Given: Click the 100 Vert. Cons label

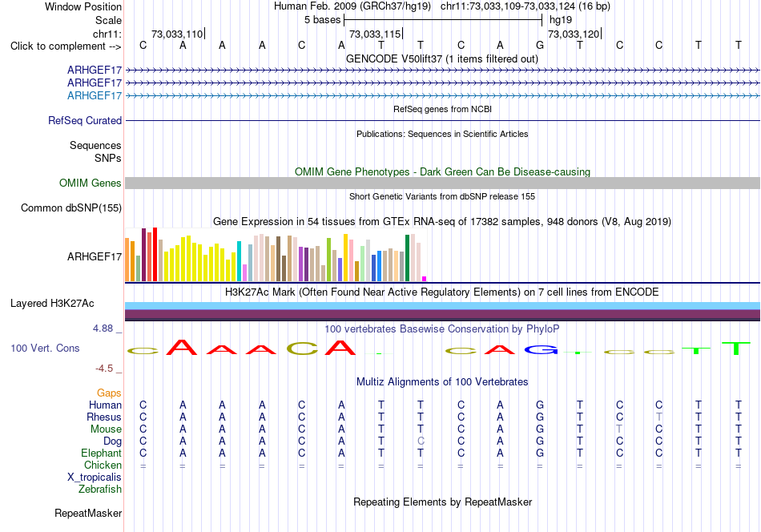Looking at the screenshot, I should point(45,348).
